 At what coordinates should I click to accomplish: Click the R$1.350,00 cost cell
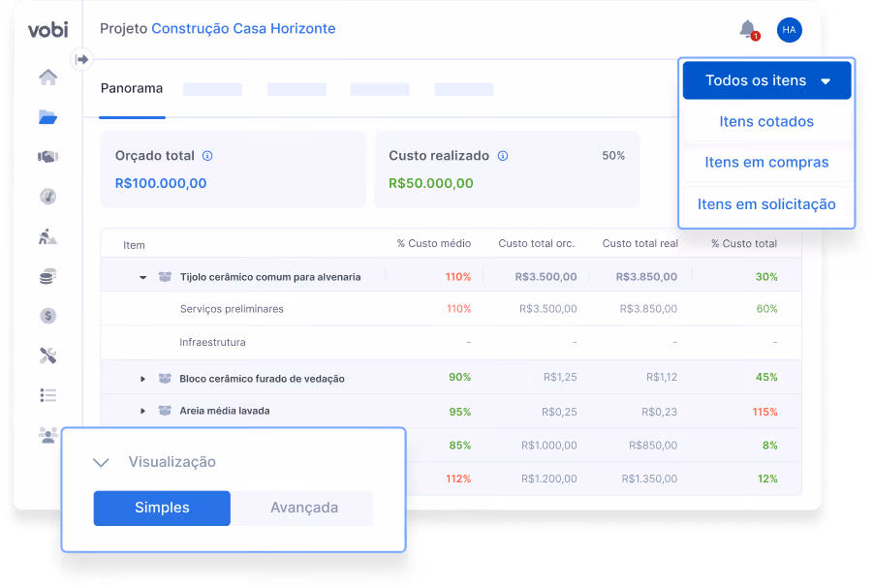649,479
